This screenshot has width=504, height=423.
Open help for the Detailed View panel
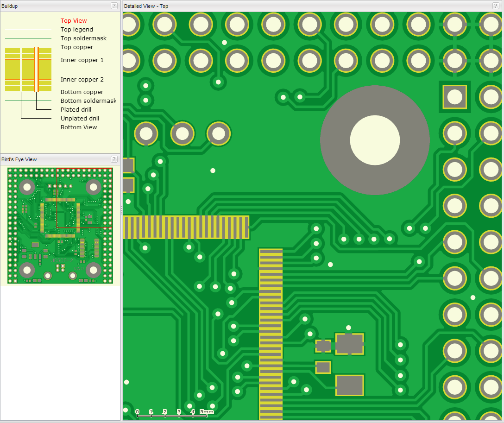tap(495, 6)
